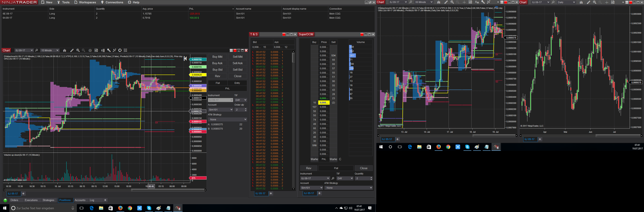Select crosshair cursor on 60 Minute chart

tap(464, 2)
